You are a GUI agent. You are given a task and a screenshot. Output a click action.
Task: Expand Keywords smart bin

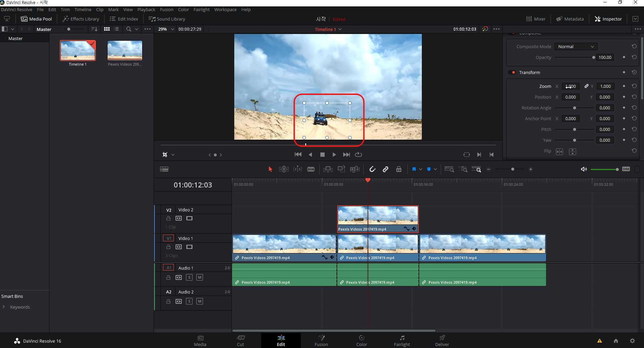click(4, 307)
